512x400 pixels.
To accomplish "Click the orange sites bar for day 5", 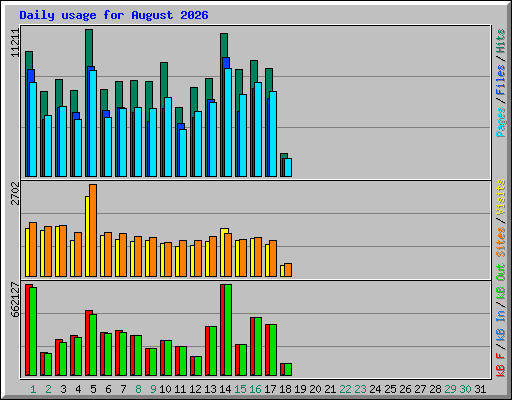I will point(93,230).
